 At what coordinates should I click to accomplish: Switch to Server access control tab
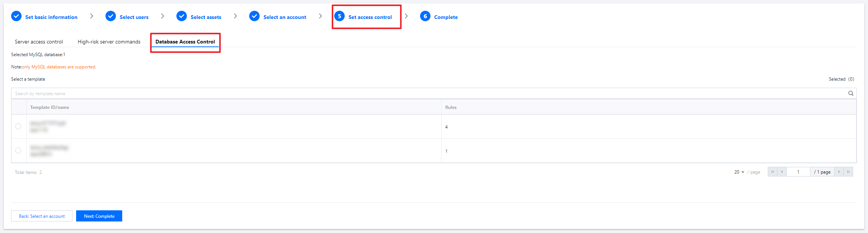pyautogui.click(x=39, y=42)
